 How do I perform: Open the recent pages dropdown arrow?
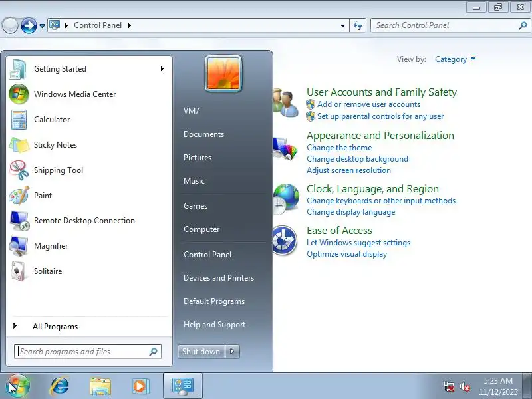42,26
